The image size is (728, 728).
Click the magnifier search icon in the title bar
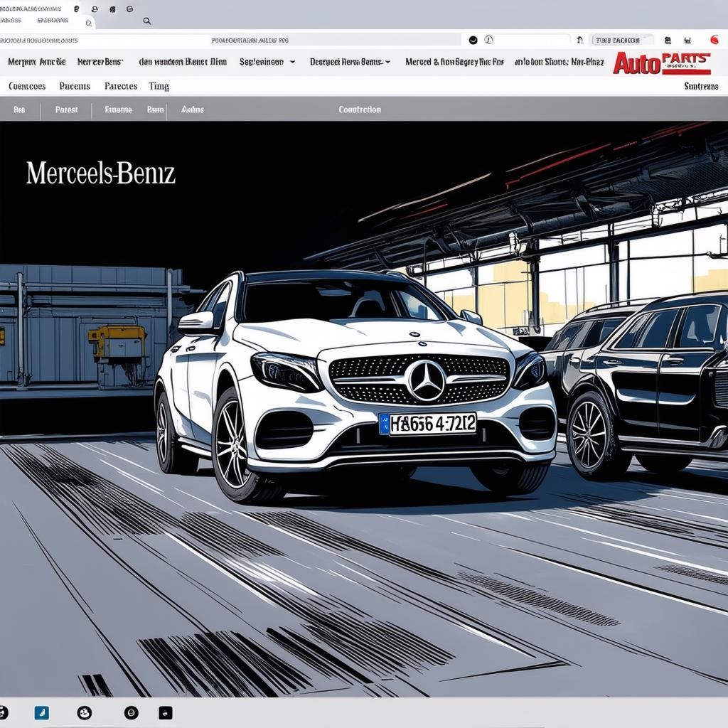coord(146,21)
